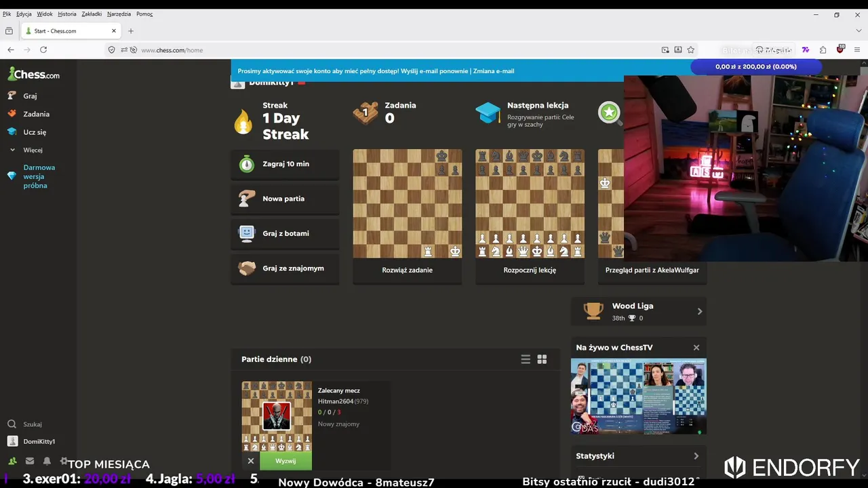Open the Rozpocznij lekcję chessboard card
868x488 pixels.
530,203
